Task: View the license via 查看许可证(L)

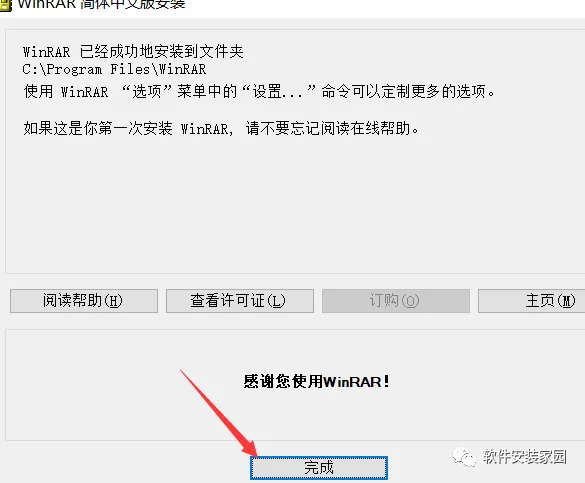Action: point(240,301)
